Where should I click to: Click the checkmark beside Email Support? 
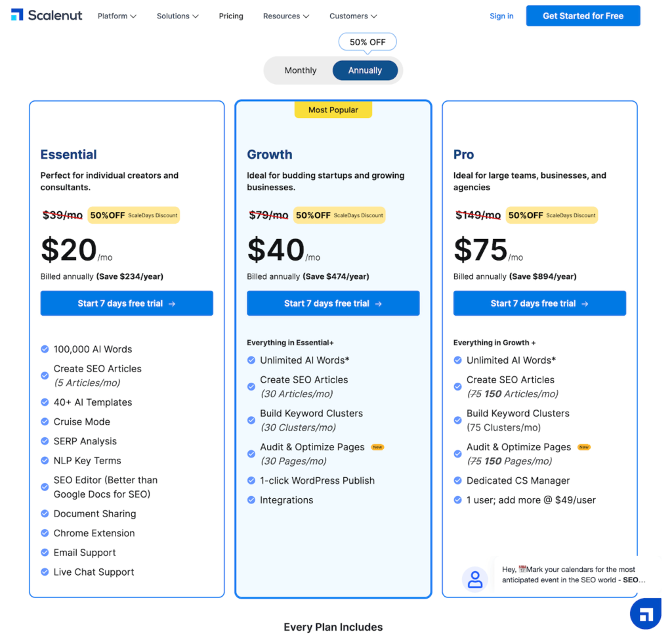[x=45, y=552]
